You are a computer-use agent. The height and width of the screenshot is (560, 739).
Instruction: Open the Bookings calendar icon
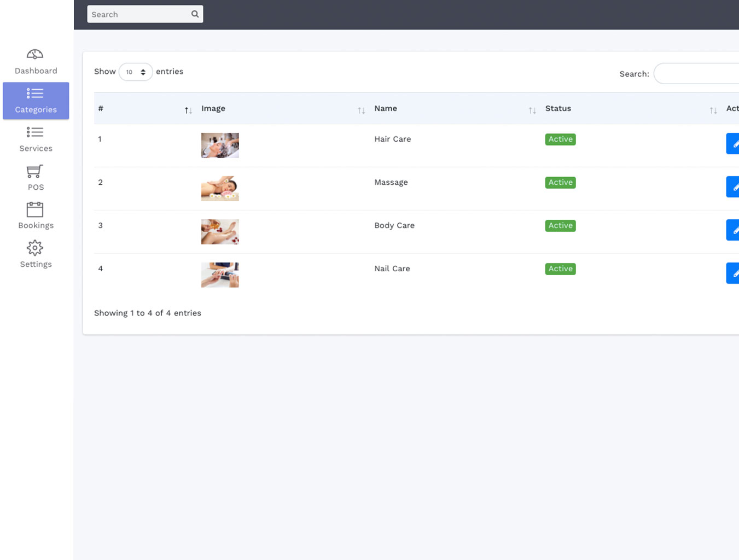pos(35,209)
